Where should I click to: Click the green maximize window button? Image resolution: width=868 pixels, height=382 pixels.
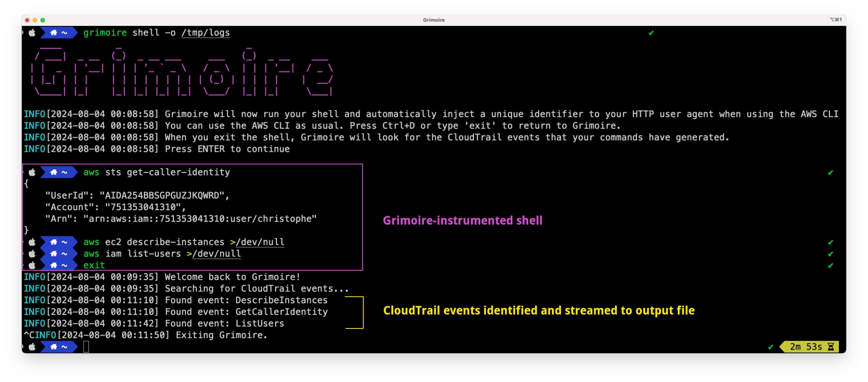(x=43, y=20)
